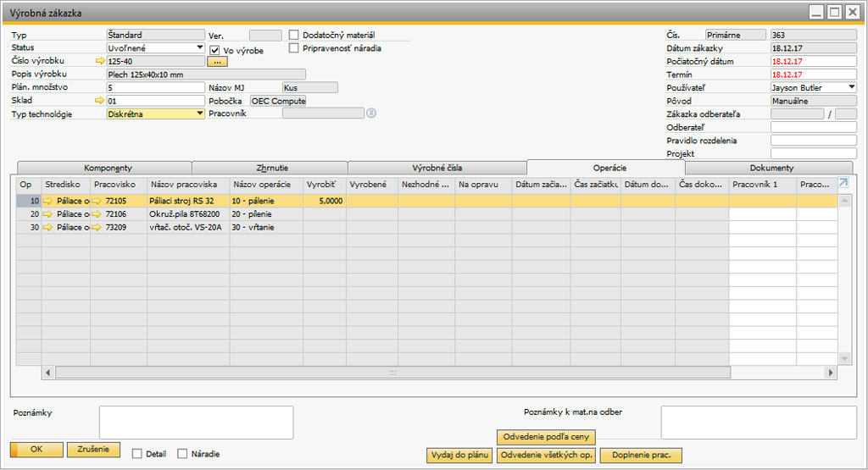
Task: Toggle the Dodatočný materiál checkbox
Action: click(294, 36)
